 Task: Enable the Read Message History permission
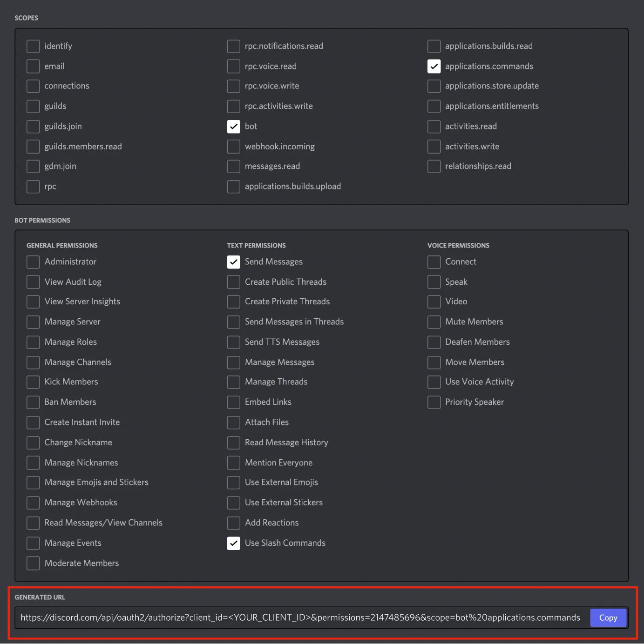[x=233, y=443]
